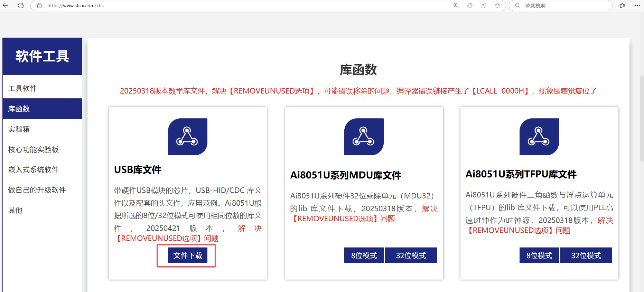Add page to favorites with star icon
644x292 pixels.
[x=497, y=6]
